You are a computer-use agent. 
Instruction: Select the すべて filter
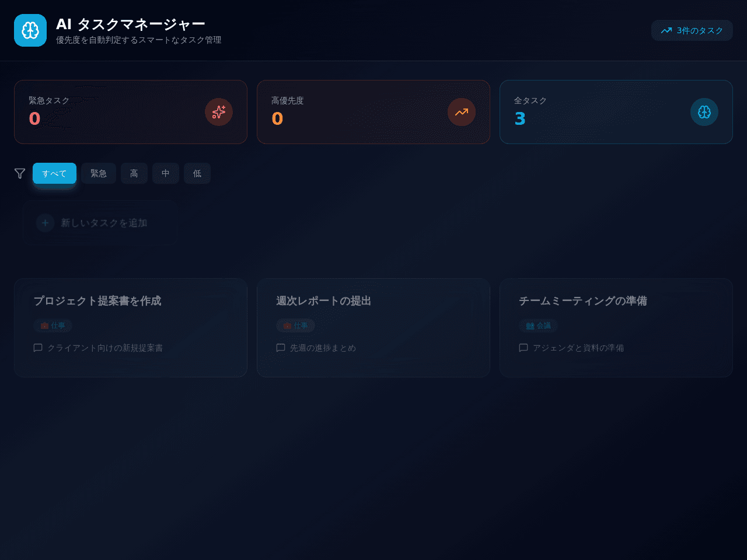click(x=54, y=173)
